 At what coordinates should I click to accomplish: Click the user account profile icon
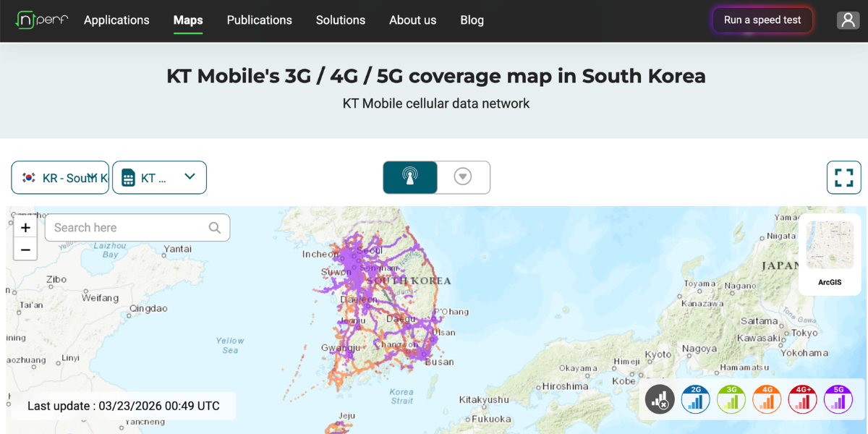coord(848,20)
